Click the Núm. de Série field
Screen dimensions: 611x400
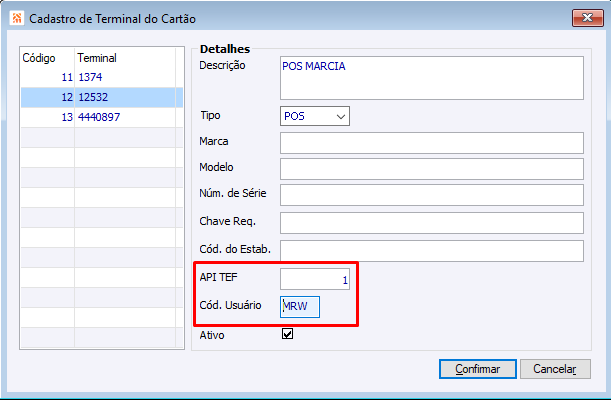pos(431,194)
